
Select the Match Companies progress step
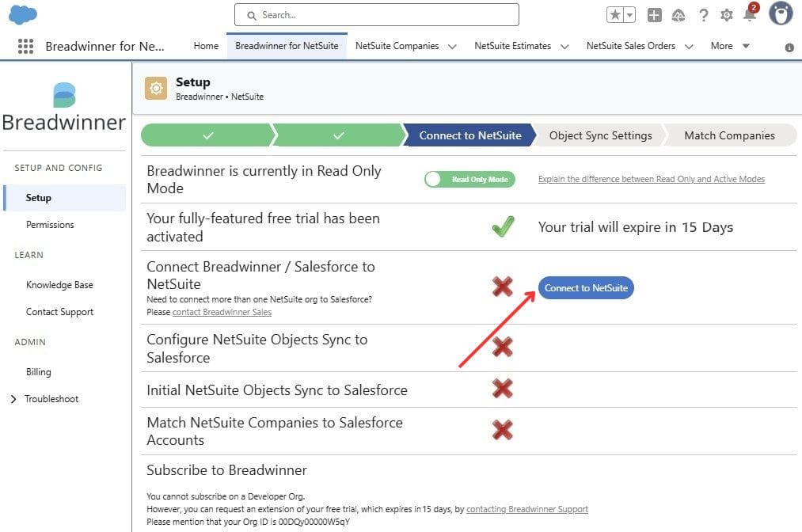729,135
